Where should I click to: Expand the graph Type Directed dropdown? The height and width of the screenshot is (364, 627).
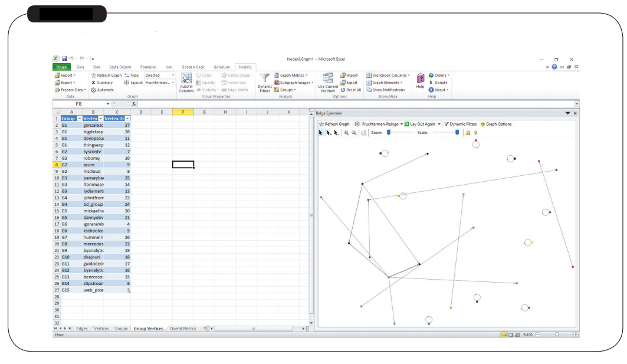click(x=173, y=76)
